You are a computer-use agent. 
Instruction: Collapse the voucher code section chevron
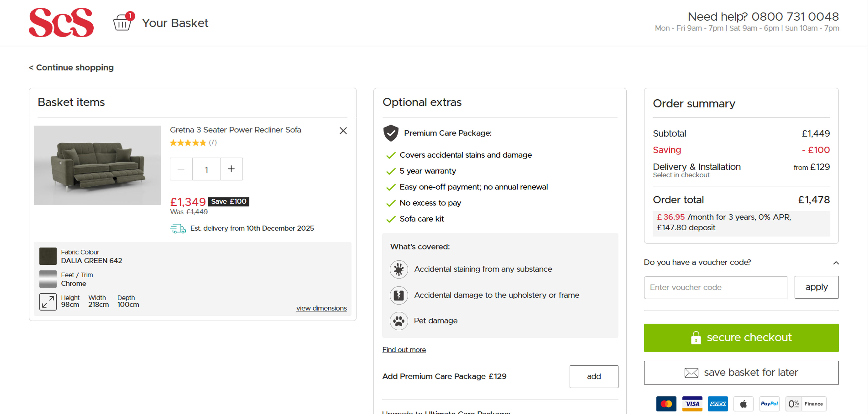pyautogui.click(x=836, y=263)
